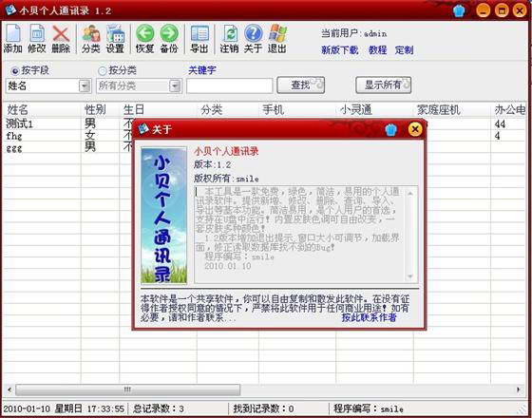Click the 找到记录数：0 status bar entry
The image size is (532, 418).
[x=264, y=408]
